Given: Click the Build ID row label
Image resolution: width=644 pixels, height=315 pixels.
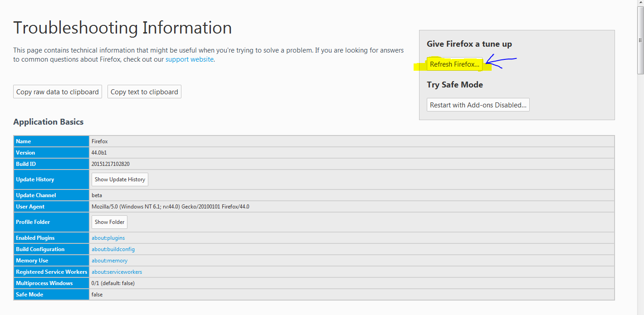Looking at the screenshot, I should 52,164.
